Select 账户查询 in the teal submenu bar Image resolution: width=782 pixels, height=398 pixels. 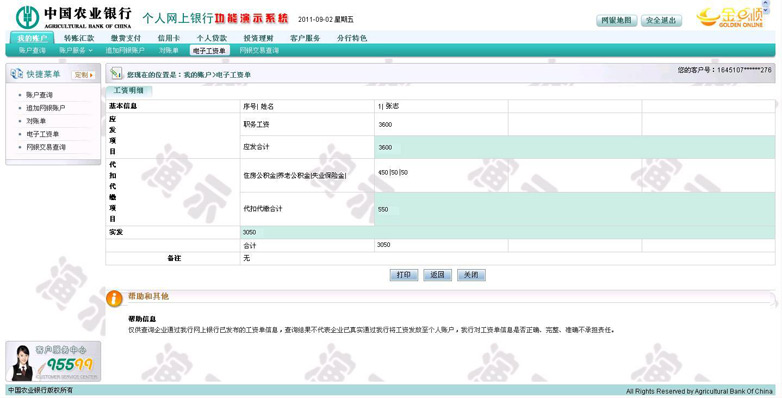(32, 50)
